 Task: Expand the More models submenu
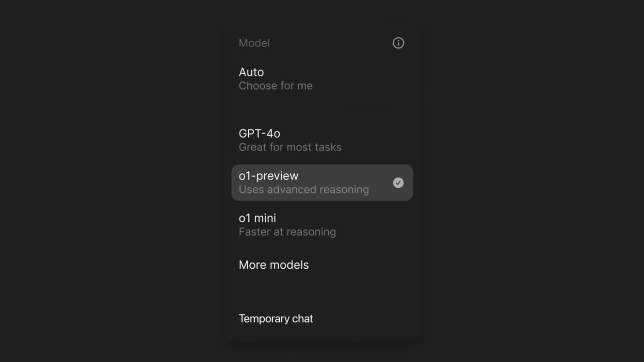tap(322, 265)
